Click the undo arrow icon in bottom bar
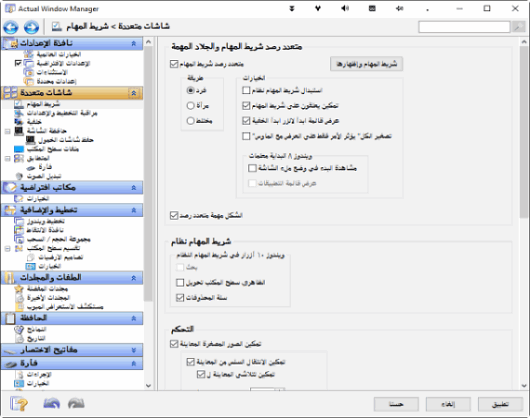The height and width of the screenshot is (418, 530). [x=52, y=403]
